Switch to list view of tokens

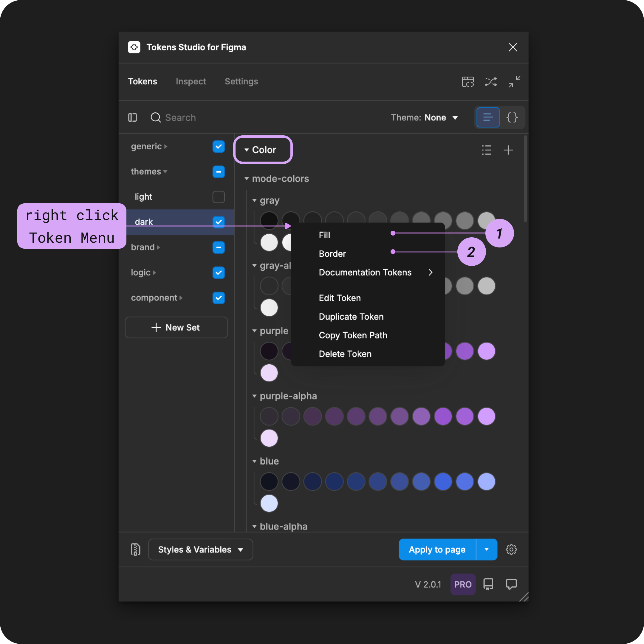click(x=488, y=117)
